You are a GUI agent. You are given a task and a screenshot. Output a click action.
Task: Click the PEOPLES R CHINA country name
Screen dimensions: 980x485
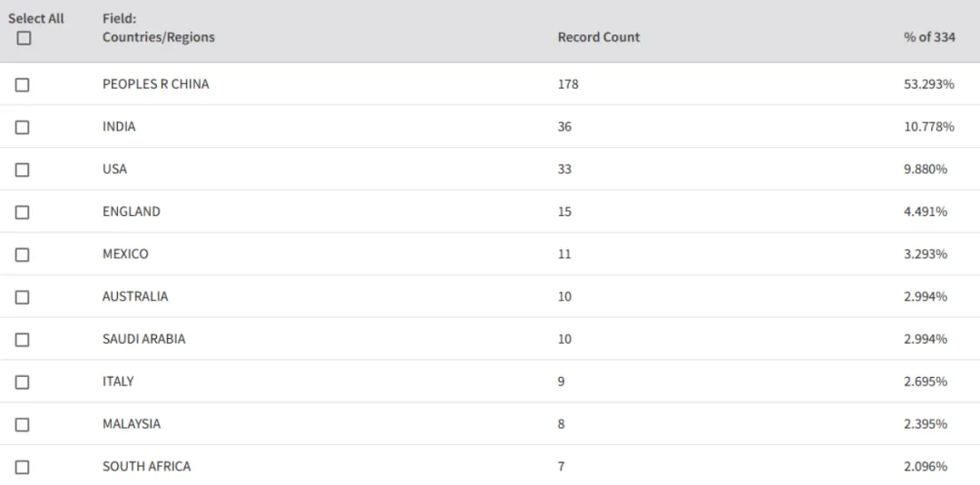pos(156,83)
